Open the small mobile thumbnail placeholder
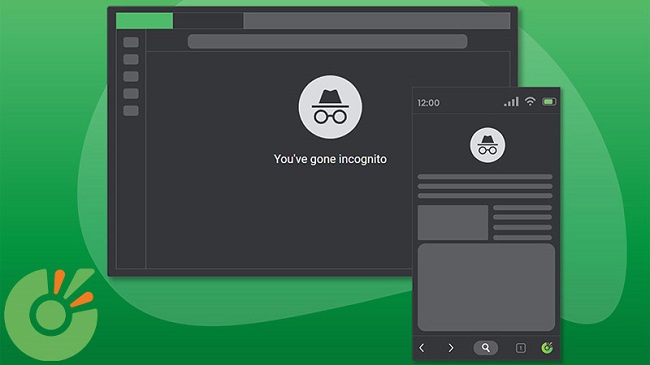 [453, 223]
